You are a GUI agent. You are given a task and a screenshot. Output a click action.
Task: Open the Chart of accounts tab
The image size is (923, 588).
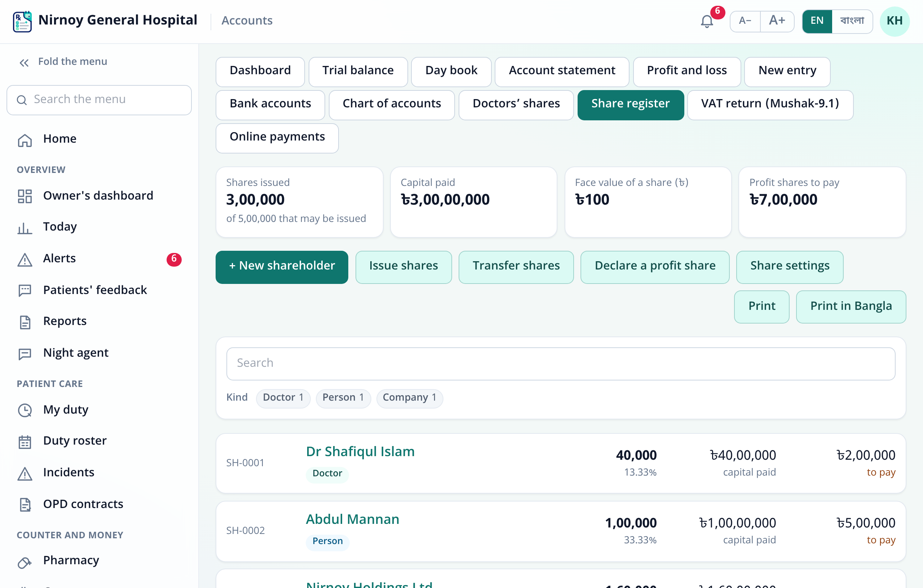coord(391,104)
